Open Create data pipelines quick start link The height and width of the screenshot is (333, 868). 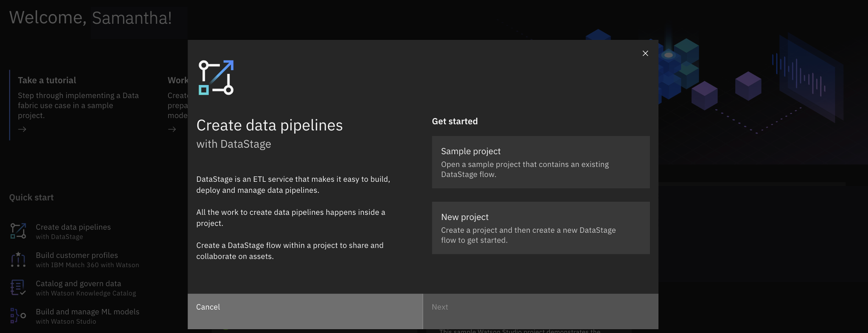pos(73,227)
